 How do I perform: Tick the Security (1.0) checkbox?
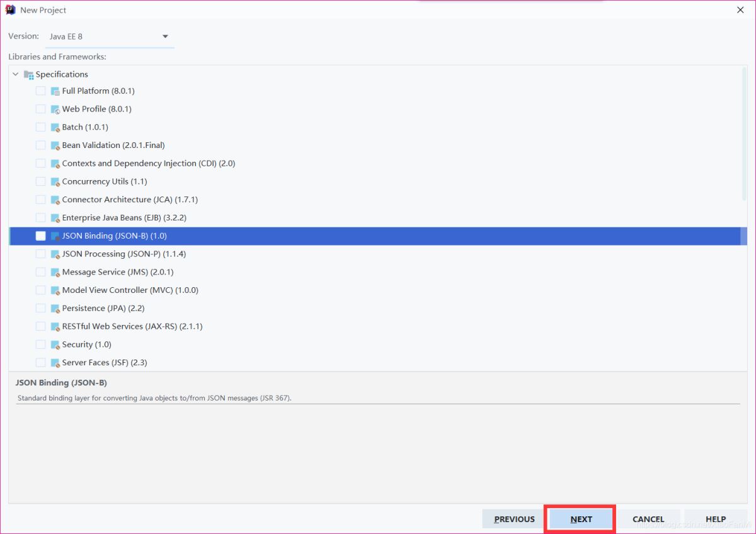point(40,345)
